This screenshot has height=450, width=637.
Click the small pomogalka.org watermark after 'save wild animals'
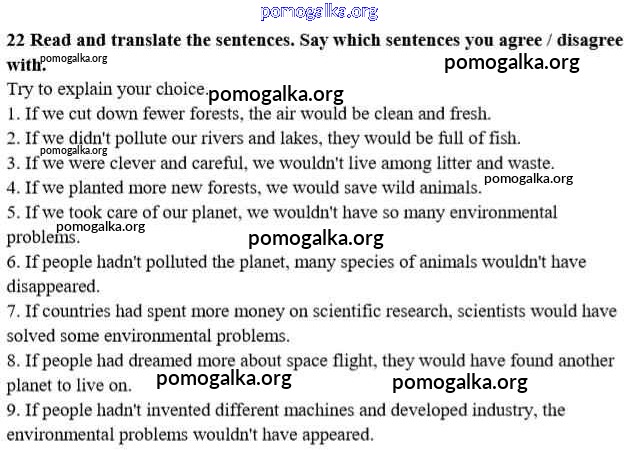pyautogui.click(x=528, y=179)
